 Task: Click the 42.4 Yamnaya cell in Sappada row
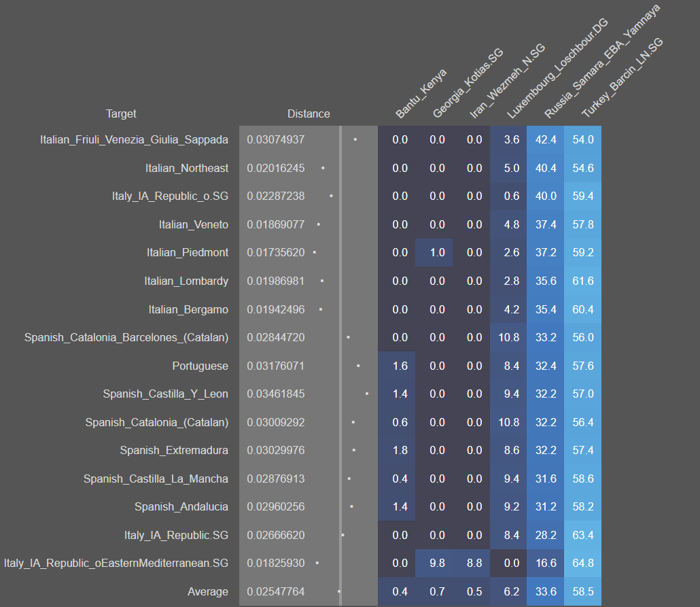[546, 140]
